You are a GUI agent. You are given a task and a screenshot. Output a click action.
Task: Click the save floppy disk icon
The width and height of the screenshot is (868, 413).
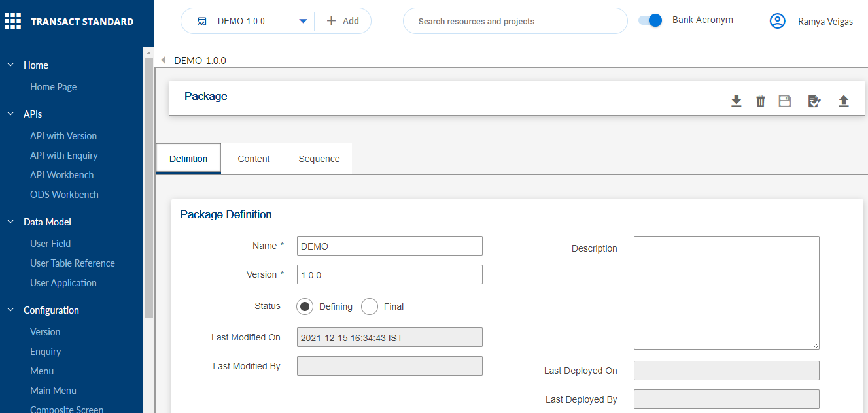pos(784,101)
